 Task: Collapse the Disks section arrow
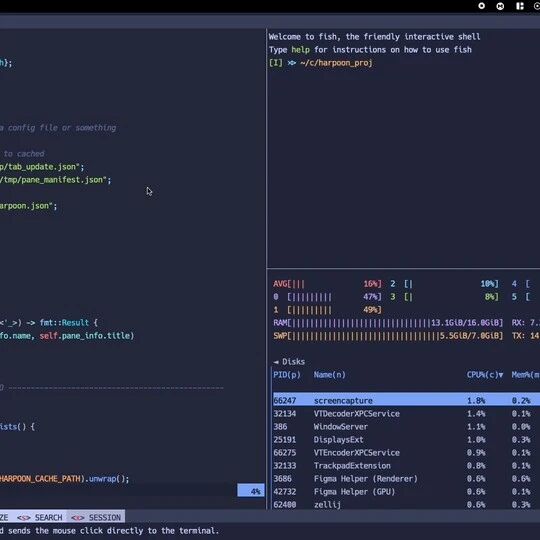(276, 362)
